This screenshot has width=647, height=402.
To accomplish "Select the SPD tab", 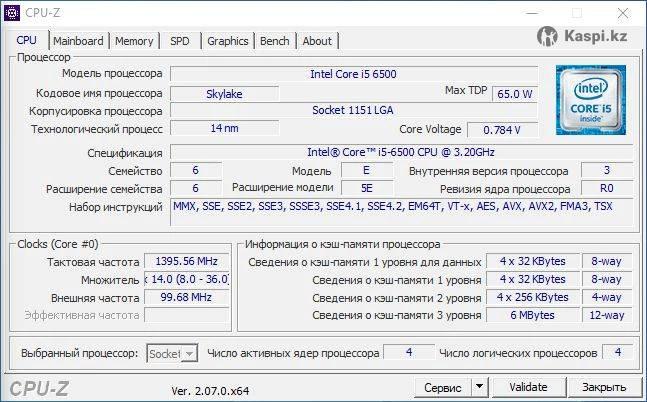I will 179,41.
